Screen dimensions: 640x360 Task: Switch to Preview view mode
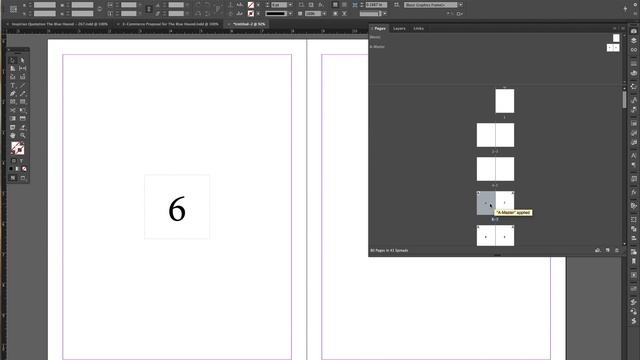tap(23, 178)
